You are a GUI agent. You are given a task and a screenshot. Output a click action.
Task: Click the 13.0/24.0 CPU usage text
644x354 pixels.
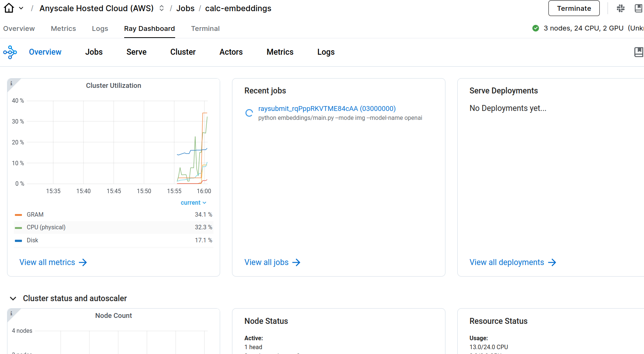coord(489,347)
